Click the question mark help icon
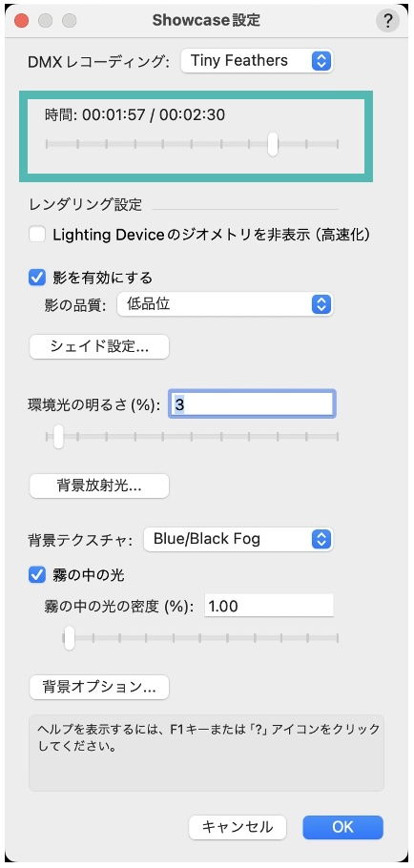The image size is (414, 868). [x=387, y=21]
